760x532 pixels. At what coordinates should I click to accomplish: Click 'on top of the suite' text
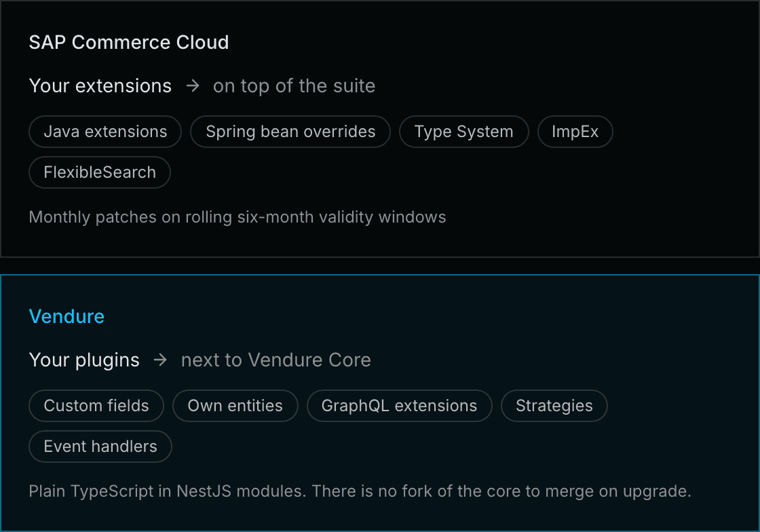click(294, 85)
